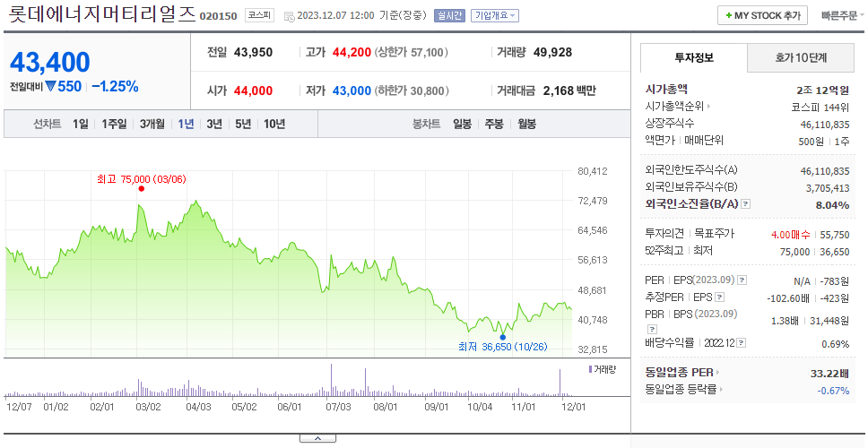Image resolution: width=868 pixels, height=448 pixels.
Task: Click the estimated PER -102.60배
Action: coord(789,298)
